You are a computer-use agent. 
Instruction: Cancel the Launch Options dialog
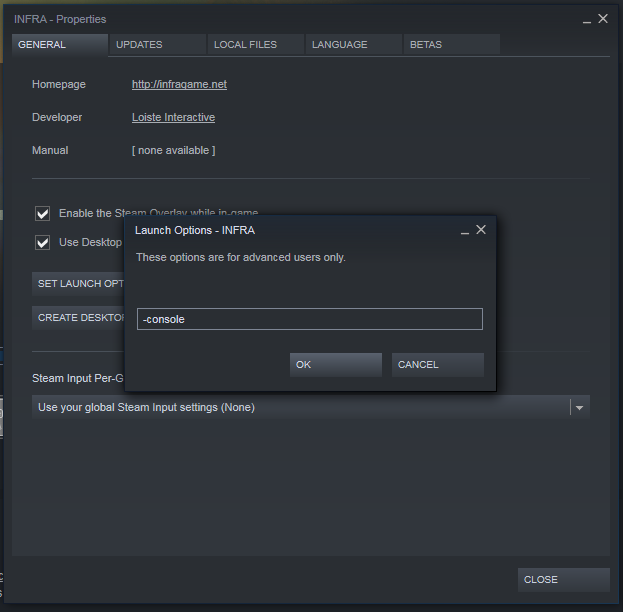438,365
